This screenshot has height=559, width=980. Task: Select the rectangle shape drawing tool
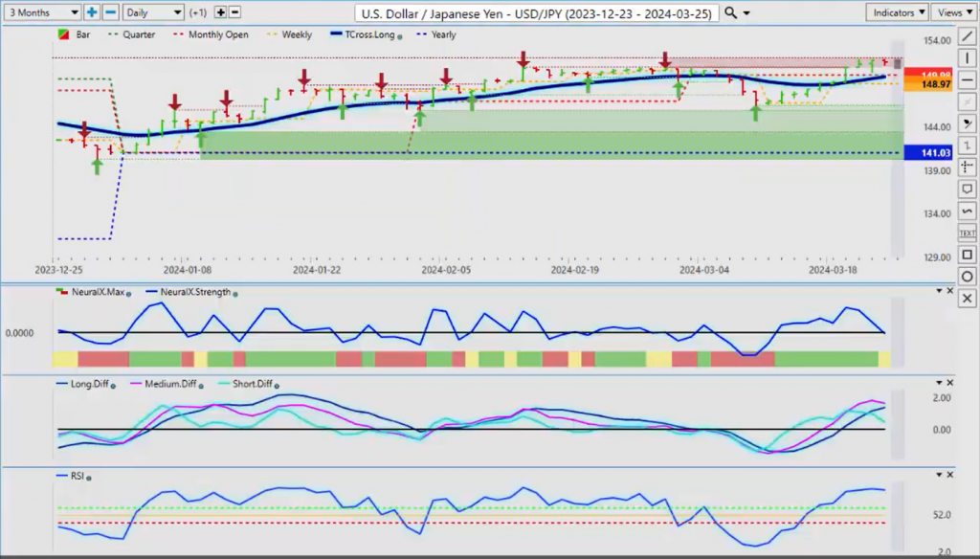(x=968, y=255)
